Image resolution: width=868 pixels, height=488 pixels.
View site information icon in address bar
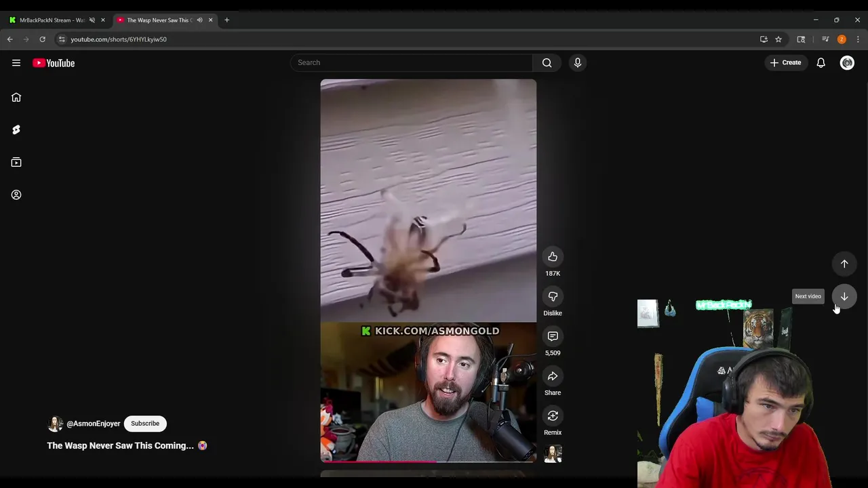62,39
